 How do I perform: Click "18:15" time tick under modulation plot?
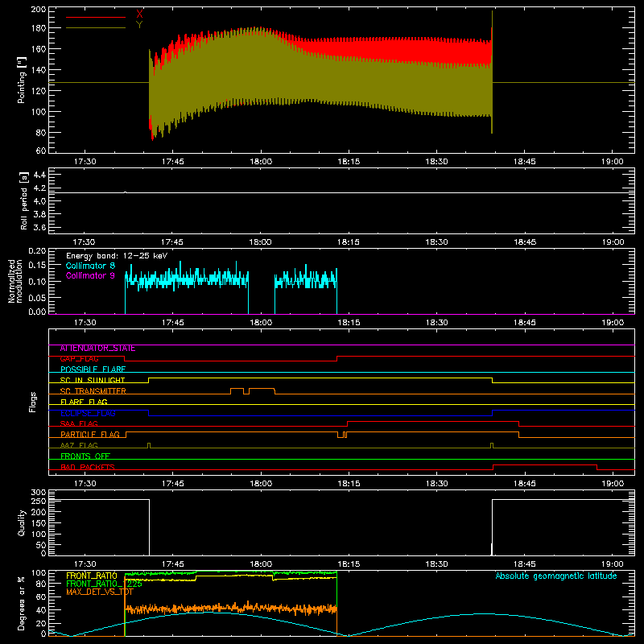tap(349, 323)
